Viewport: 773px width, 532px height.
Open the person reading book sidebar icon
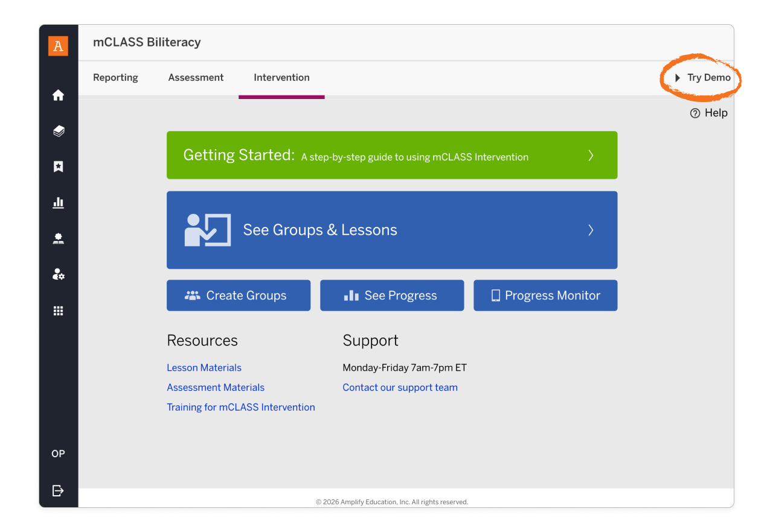coord(58,239)
